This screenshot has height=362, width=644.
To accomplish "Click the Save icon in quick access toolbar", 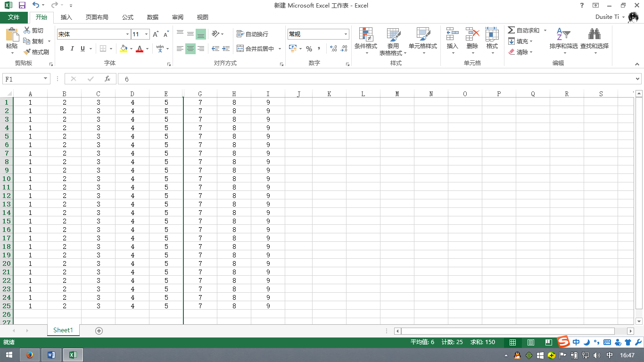I will [22, 5].
